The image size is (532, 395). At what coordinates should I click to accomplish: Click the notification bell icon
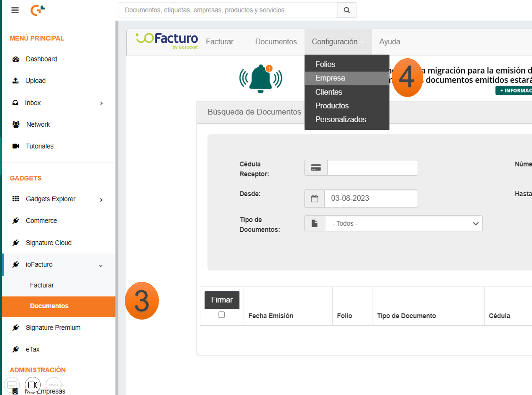(261, 79)
